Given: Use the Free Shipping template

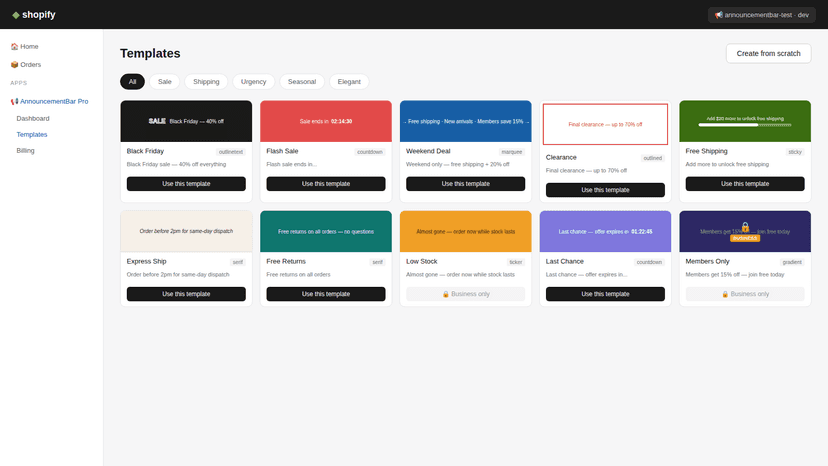Looking at the screenshot, I should coord(745,184).
